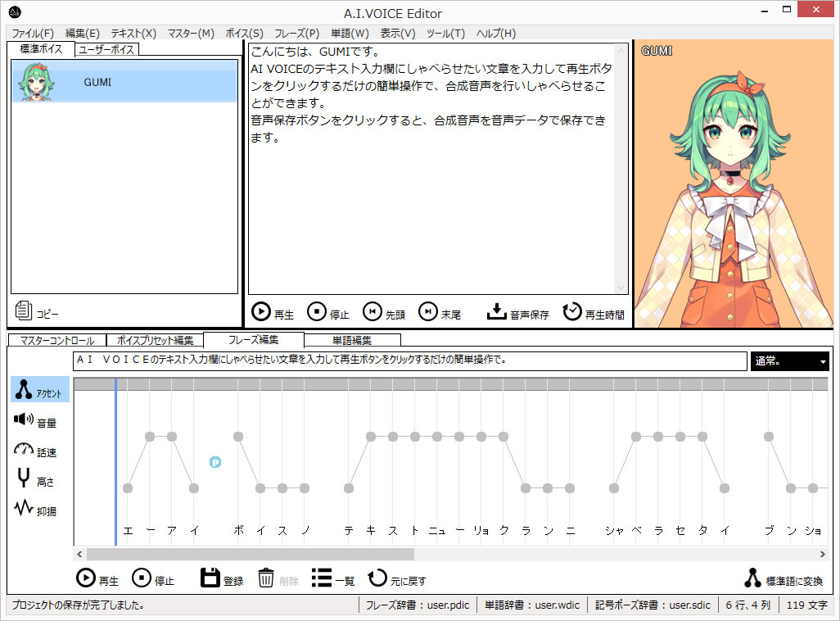This screenshot has height=621, width=840.
Task: Click into the phrase text input field
Action: click(409, 360)
